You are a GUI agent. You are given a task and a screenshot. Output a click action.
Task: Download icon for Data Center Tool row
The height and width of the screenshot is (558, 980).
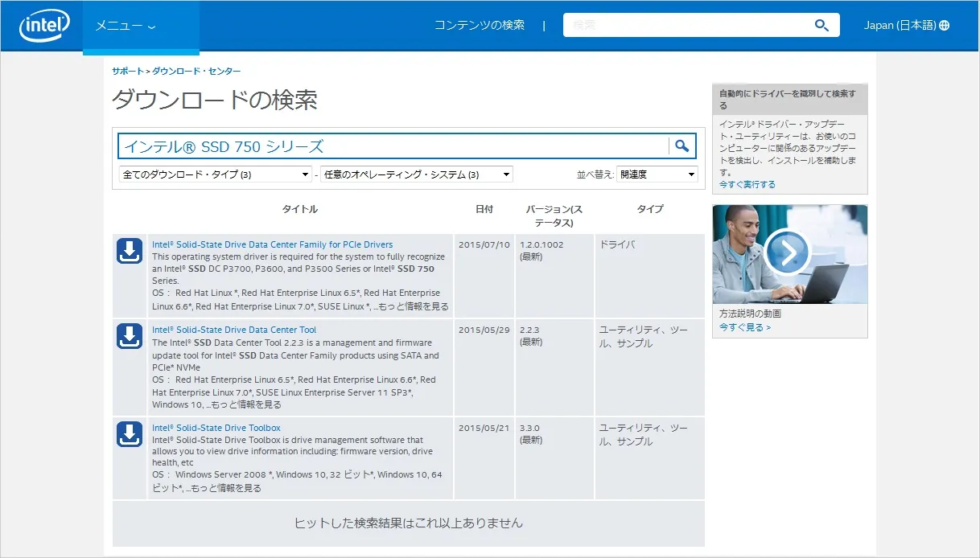pyautogui.click(x=130, y=336)
